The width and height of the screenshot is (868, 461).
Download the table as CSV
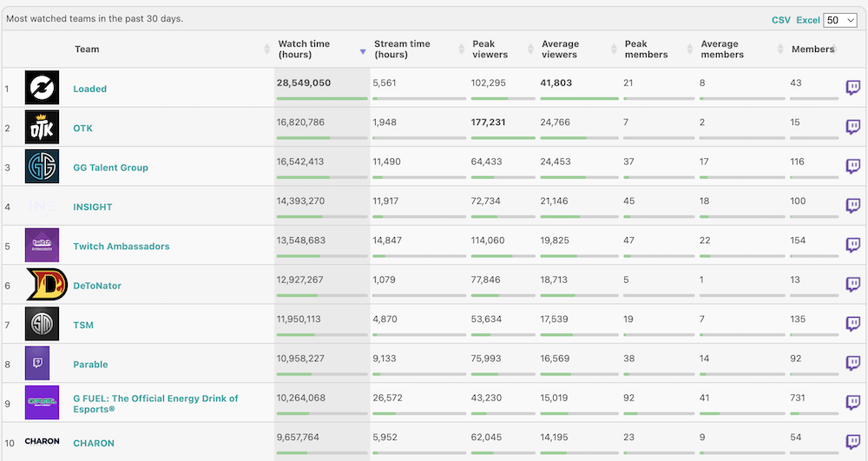[781, 20]
